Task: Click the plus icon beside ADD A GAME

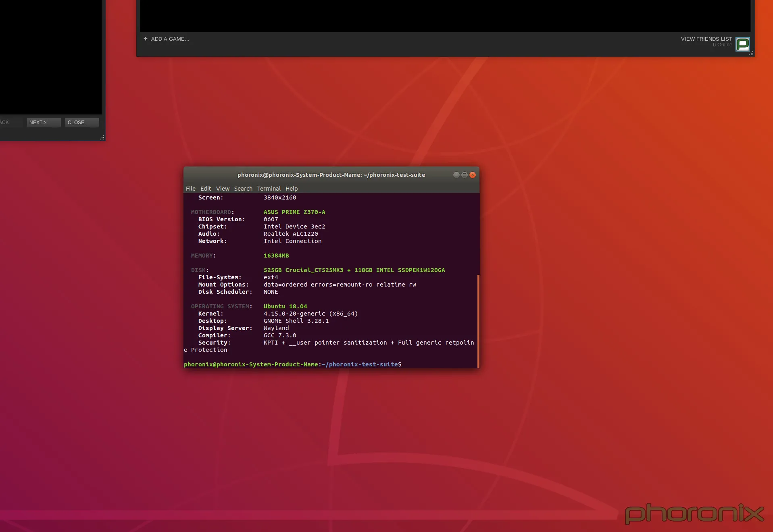Action: coord(146,39)
